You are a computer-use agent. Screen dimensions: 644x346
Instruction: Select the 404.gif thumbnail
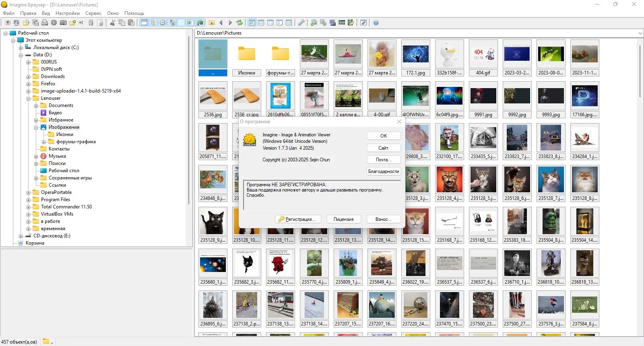483,58
